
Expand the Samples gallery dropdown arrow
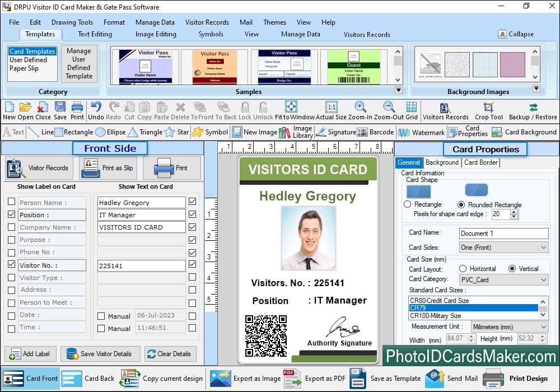[x=399, y=90]
